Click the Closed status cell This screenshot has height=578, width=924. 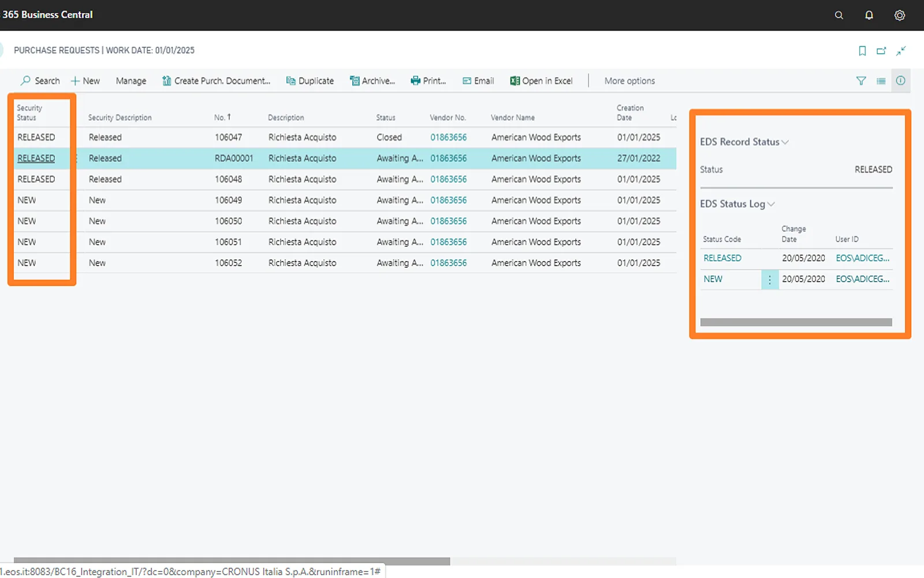coord(389,138)
